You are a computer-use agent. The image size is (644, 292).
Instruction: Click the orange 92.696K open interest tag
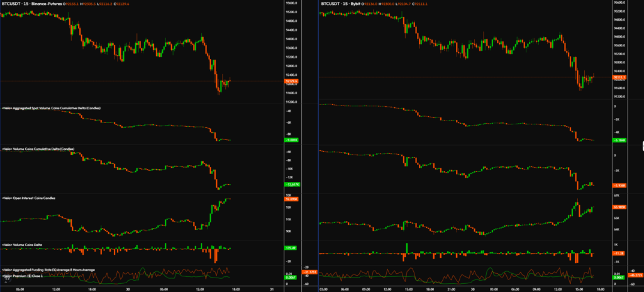point(291,199)
